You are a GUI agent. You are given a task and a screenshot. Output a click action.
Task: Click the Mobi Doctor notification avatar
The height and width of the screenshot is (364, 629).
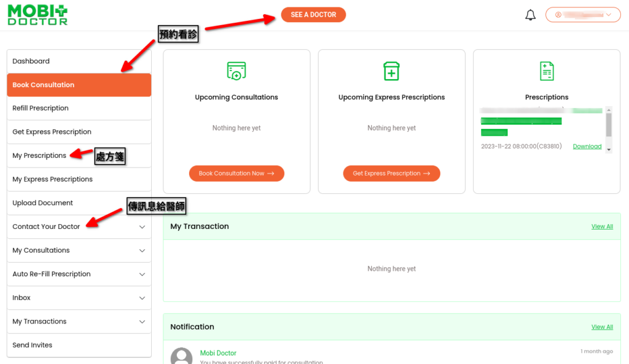pos(181,357)
